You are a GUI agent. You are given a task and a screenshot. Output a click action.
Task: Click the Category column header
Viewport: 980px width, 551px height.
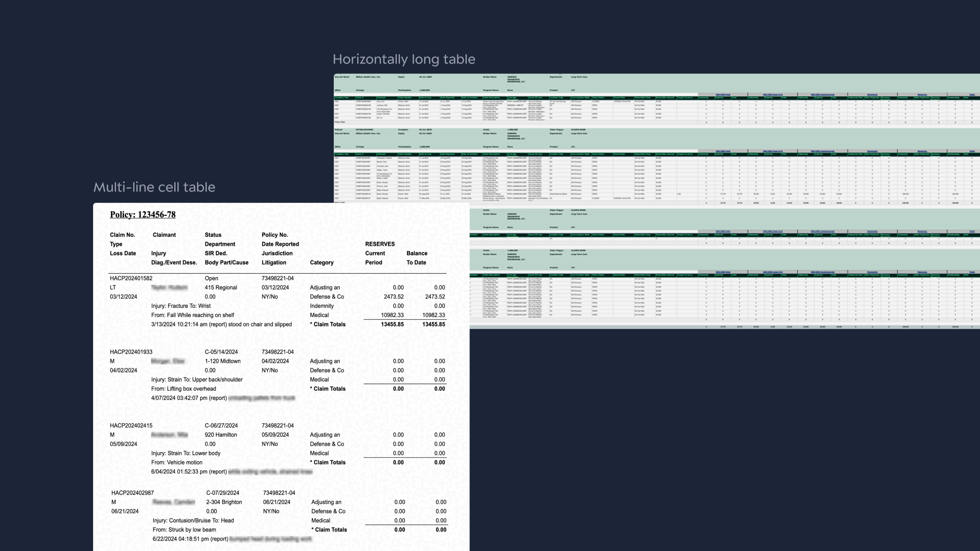coord(322,262)
